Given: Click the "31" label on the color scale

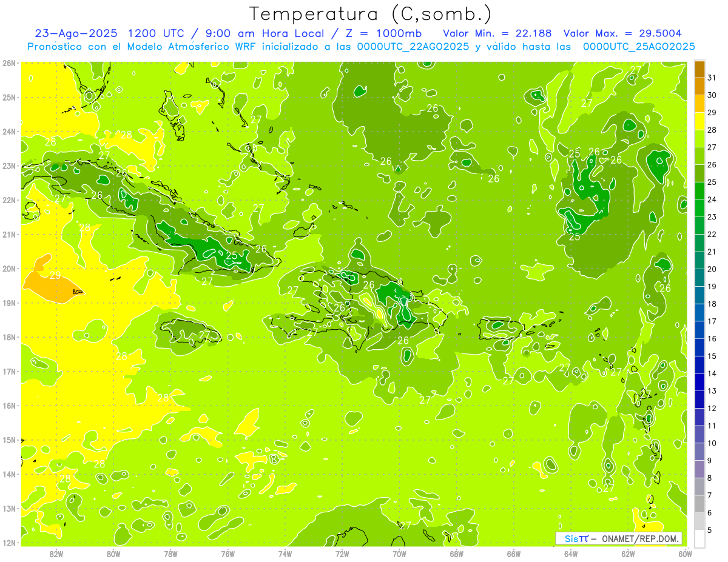Looking at the screenshot, I should 712,78.
